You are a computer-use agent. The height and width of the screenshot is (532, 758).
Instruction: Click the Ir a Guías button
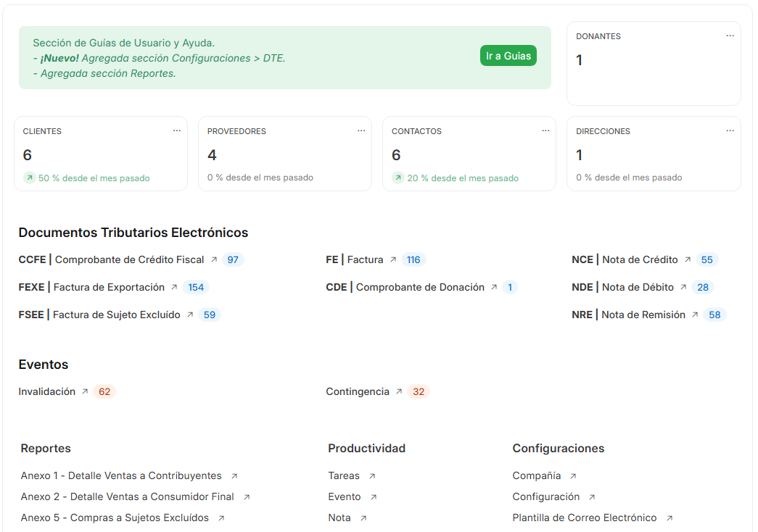pyautogui.click(x=508, y=56)
